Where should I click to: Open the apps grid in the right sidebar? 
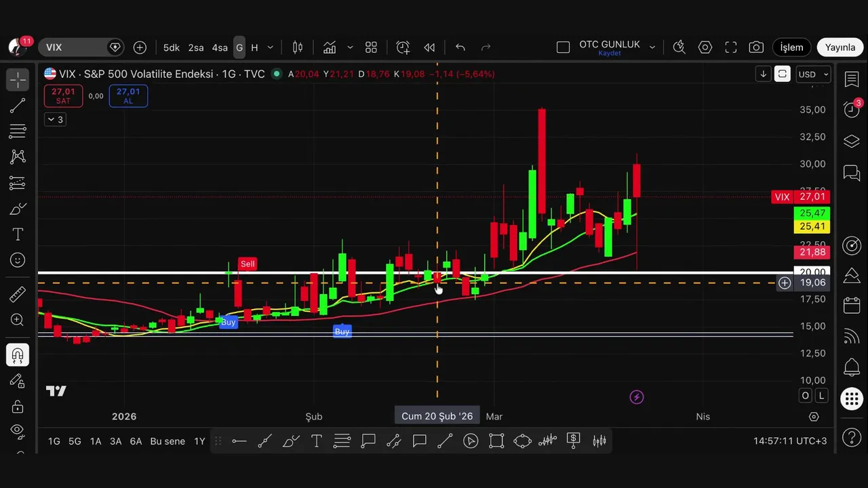(852, 399)
